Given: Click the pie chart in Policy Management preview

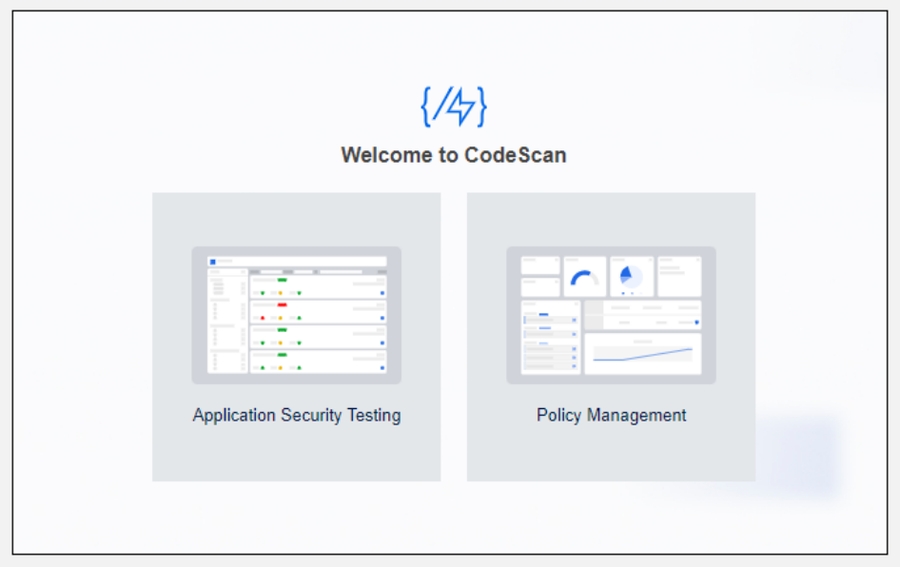Looking at the screenshot, I should pyautogui.click(x=632, y=276).
